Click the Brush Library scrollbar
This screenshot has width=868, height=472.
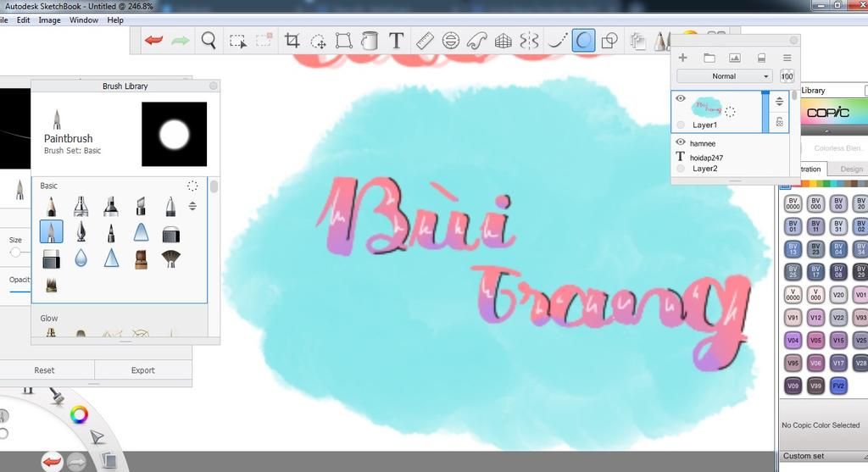click(214, 186)
